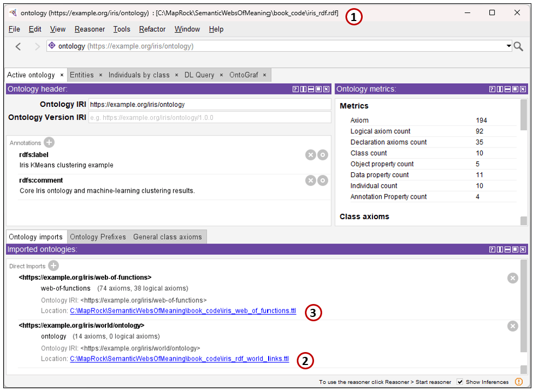Remove the world/ontology import

[x=512, y=326]
